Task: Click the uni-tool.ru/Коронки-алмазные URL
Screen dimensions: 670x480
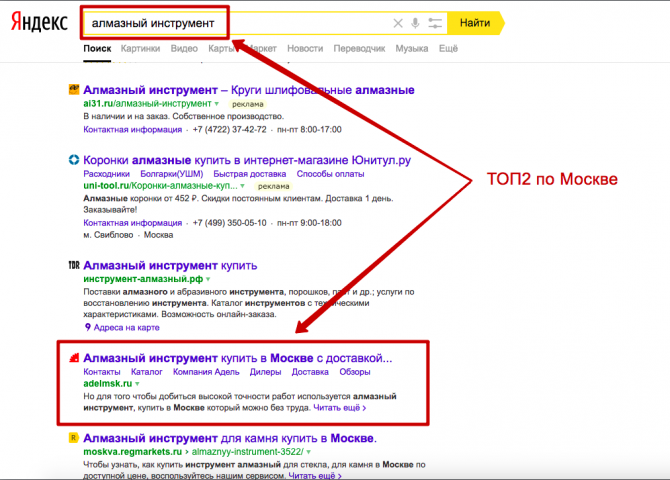Action: tap(160, 186)
